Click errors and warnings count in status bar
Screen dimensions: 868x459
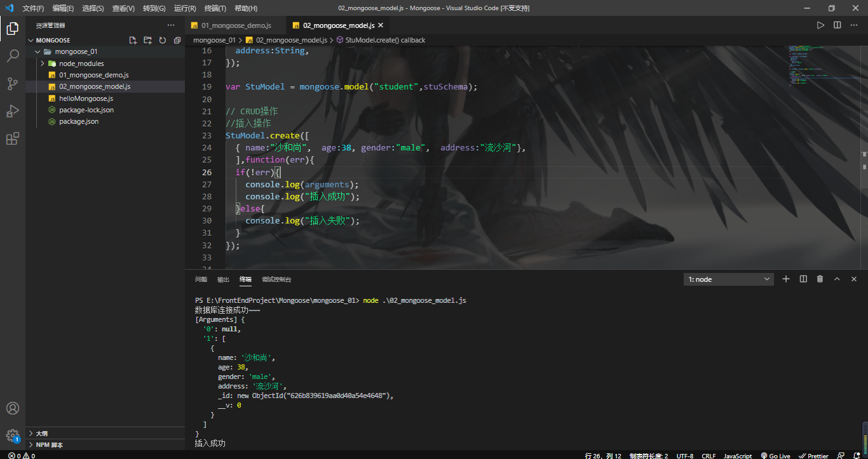tap(21, 455)
